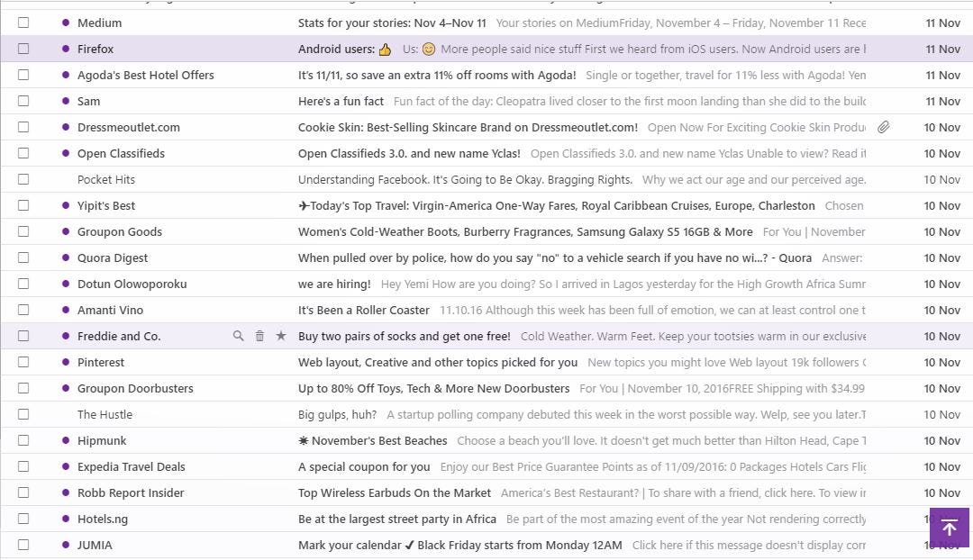This screenshot has height=560, width=973.
Task: Open the Cookie Skin skincare email
Action: pos(468,127)
